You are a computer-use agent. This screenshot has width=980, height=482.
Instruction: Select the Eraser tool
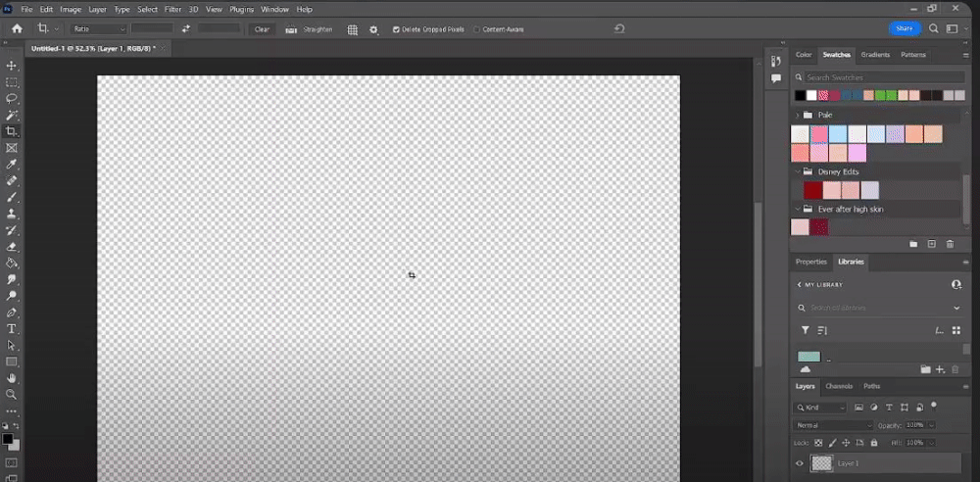pyautogui.click(x=11, y=246)
